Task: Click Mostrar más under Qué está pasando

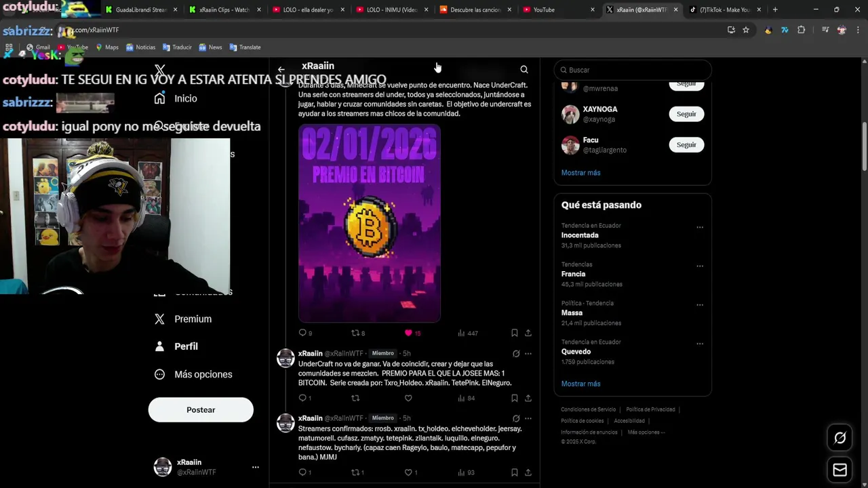Action: 580,384
